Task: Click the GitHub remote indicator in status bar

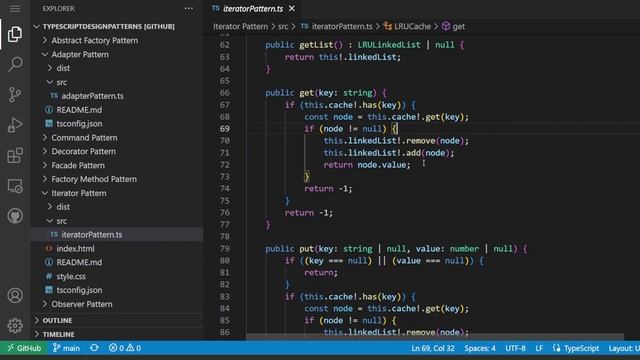Action: (x=24, y=348)
